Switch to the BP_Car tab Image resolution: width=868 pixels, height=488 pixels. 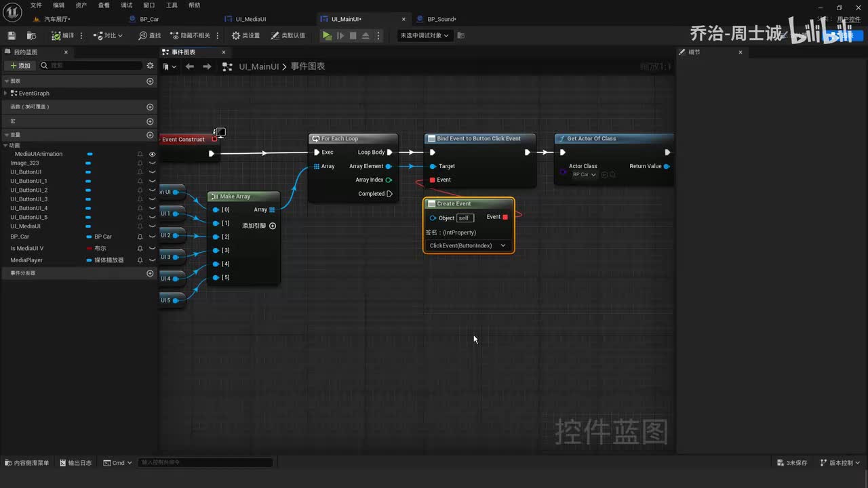coord(149,19)
